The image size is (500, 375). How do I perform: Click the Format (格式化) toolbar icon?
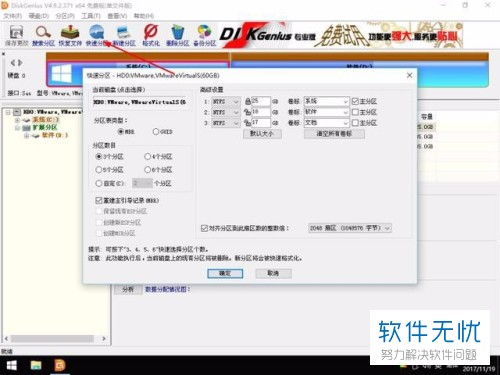151,35
